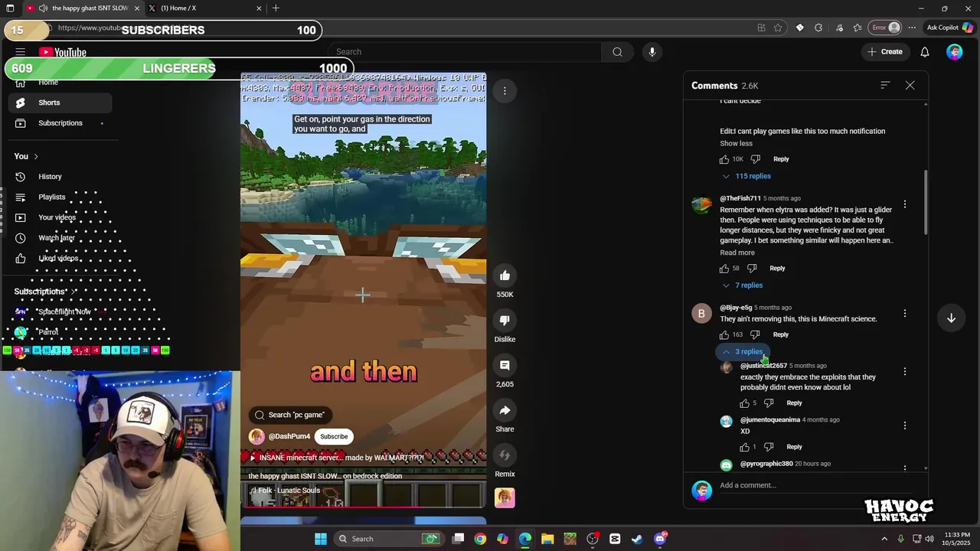This screenshot has height=551, width=980.
Task: Collapse the 3 replies thread
Action: pos(743,352)
